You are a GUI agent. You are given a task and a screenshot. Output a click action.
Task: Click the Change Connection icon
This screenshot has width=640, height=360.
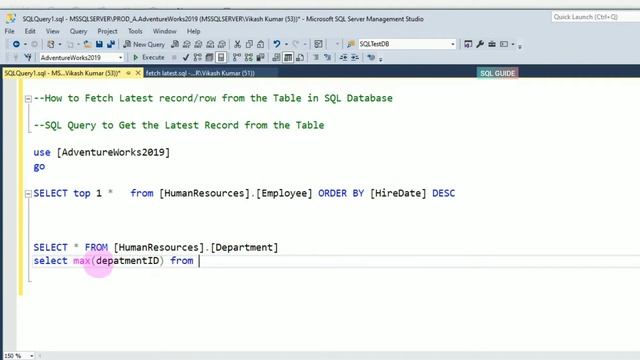pyautogui.click(x=28, y=58)
